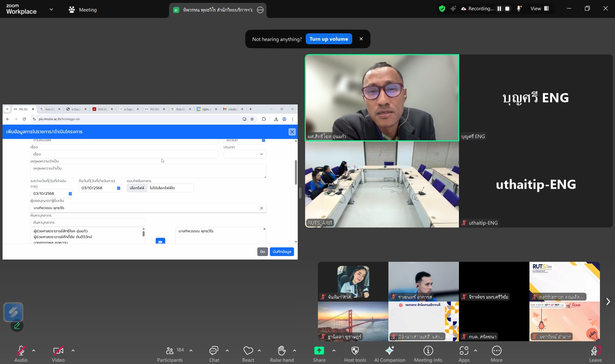This screenshot has width=615, height=364.
Task: Click the green Share screen icon
Action: 319,351
